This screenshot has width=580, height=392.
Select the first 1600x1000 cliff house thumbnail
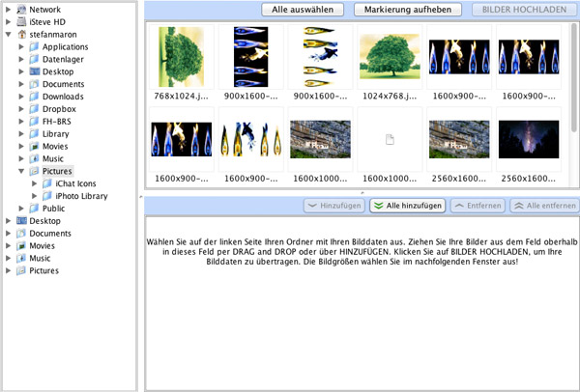point(320,139)
